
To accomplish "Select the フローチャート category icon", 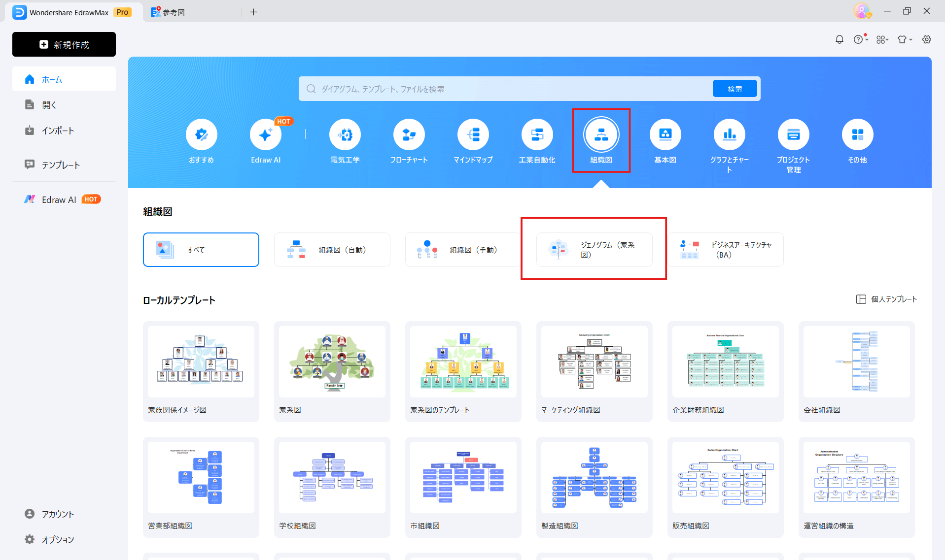I will 409,134.
